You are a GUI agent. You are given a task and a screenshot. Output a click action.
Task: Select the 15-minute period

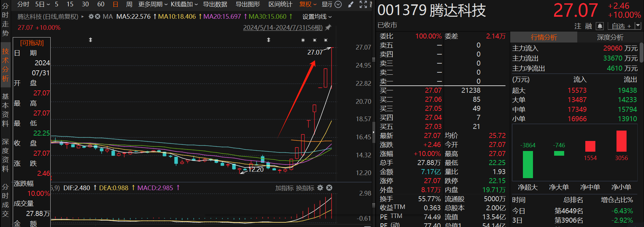(70, 4)
